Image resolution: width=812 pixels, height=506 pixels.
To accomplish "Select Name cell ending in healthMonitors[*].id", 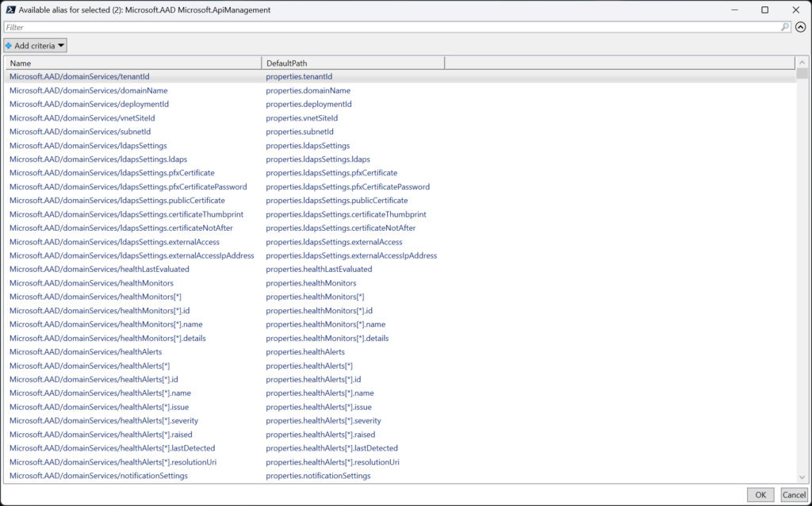I will click(99, 311).
